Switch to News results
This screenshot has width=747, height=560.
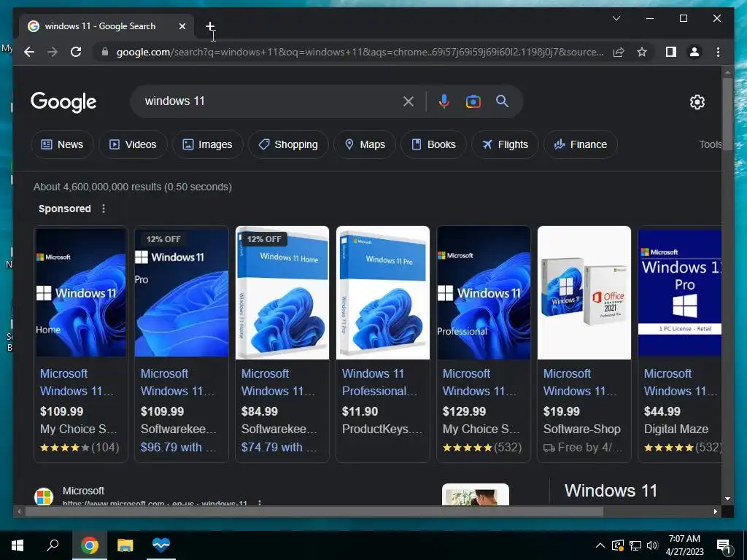pos(62,144)
